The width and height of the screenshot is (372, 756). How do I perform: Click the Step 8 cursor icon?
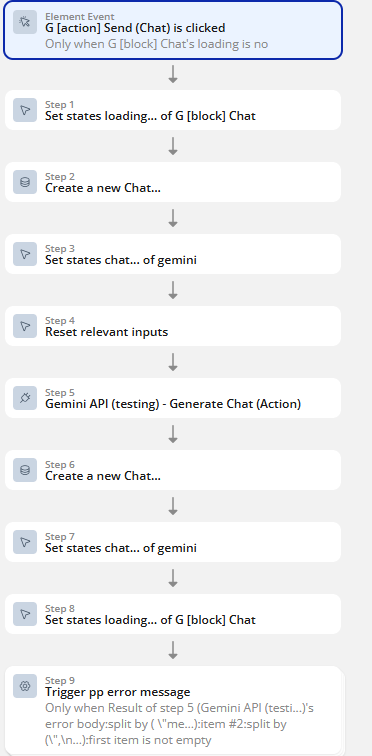[x=25, y=614]
